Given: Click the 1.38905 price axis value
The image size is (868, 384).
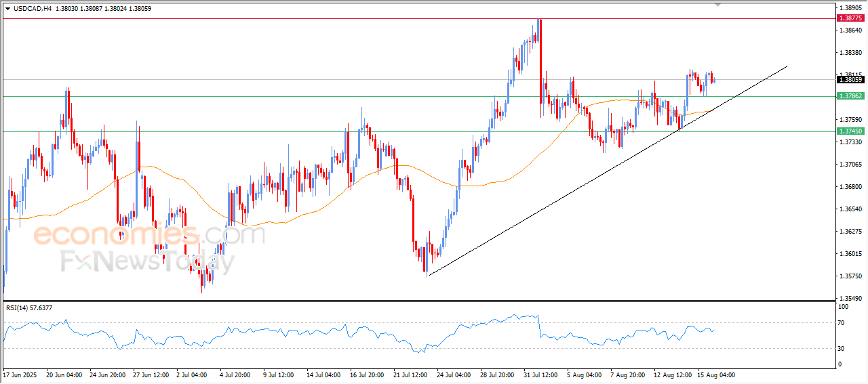Looking at the screenshot, I should [x=850, y=8].
